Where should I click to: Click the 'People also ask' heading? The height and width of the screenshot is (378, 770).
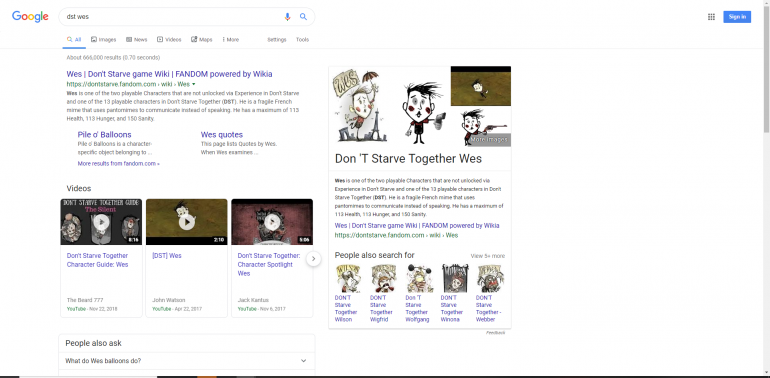[93, 343]
